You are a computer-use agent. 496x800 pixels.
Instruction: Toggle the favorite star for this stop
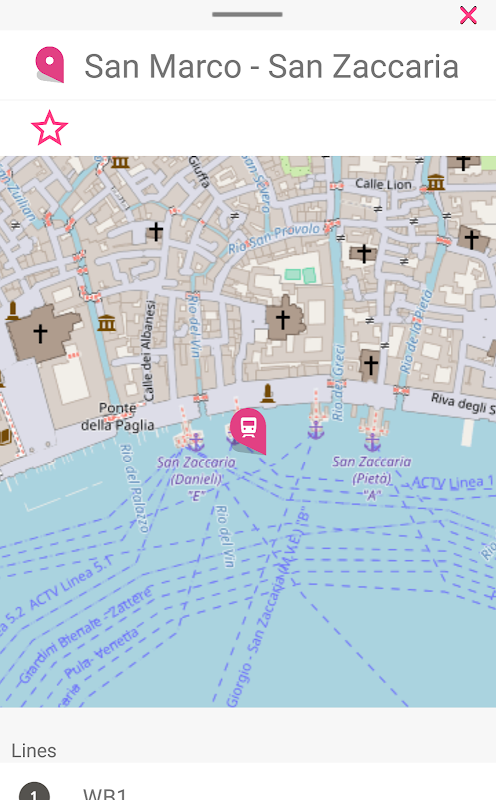point(49,128)
